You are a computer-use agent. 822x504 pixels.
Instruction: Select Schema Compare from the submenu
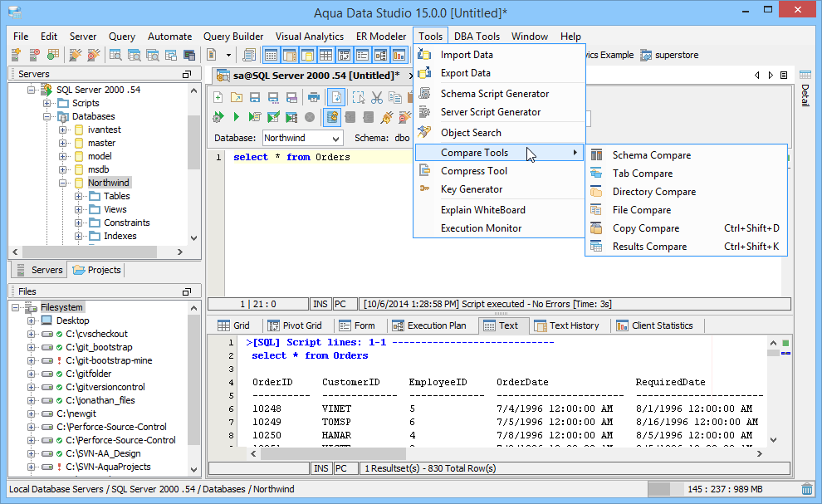(651, 155)
